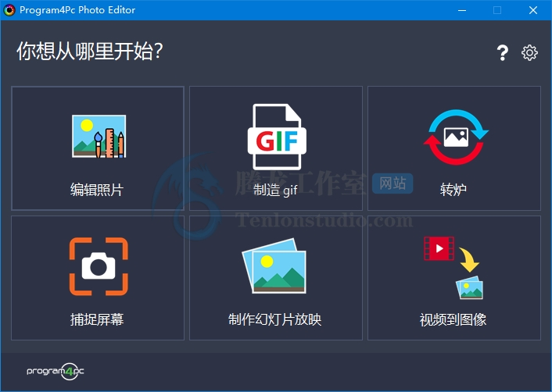Click the disabled maximize window button
The image size is (552, 392).
click(497, 10)
